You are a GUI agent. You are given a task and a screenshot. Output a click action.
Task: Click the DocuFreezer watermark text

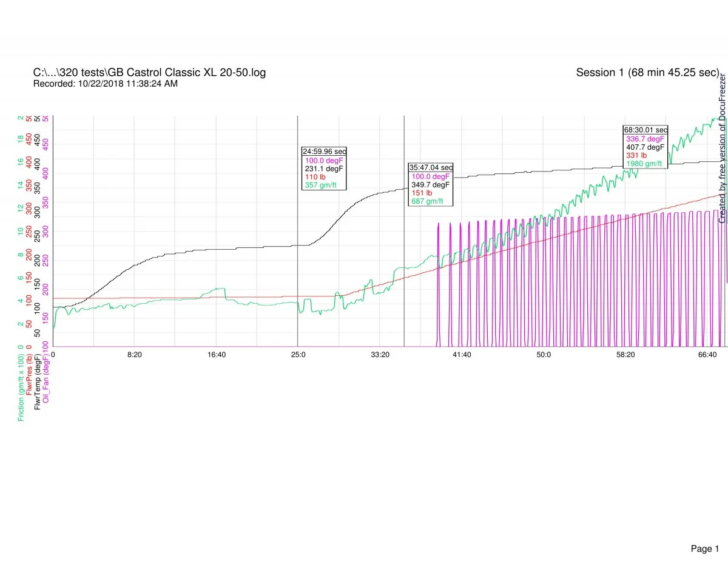723,149
